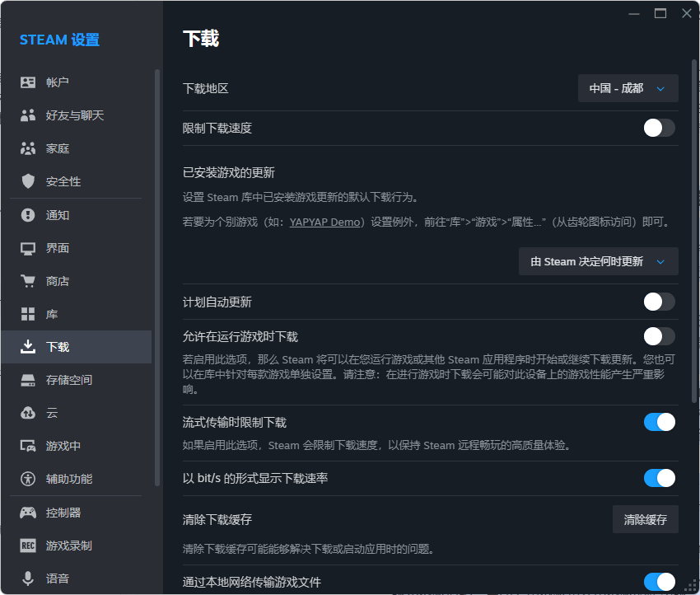
Task: Select the 安全性 shield icon
Action: click(x=28, y=181)
